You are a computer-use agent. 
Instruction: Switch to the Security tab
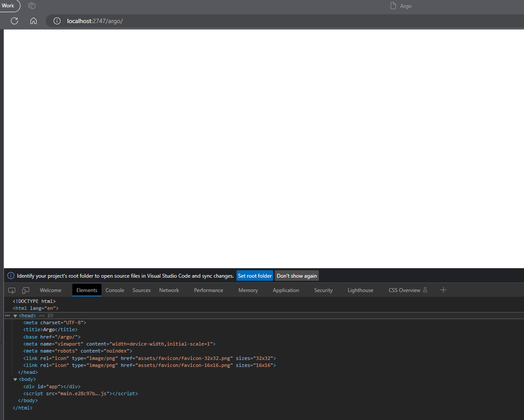click(323, 290)
